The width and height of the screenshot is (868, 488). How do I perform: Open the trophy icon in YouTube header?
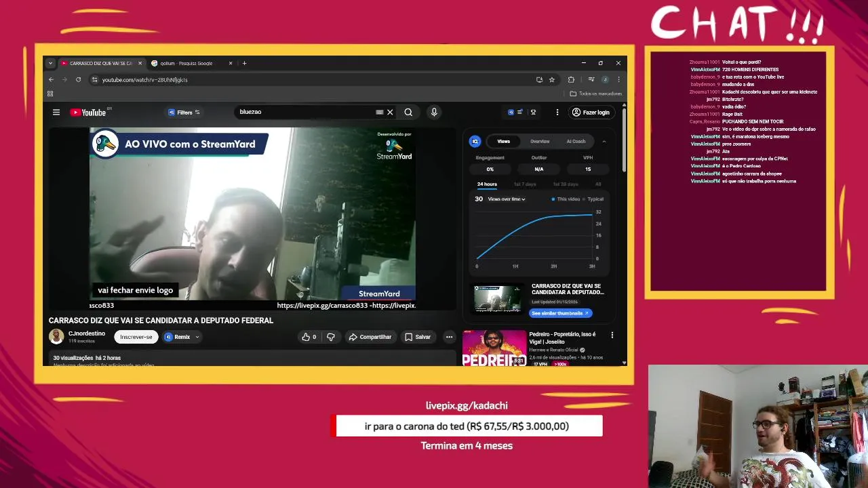tap(534, 113)
